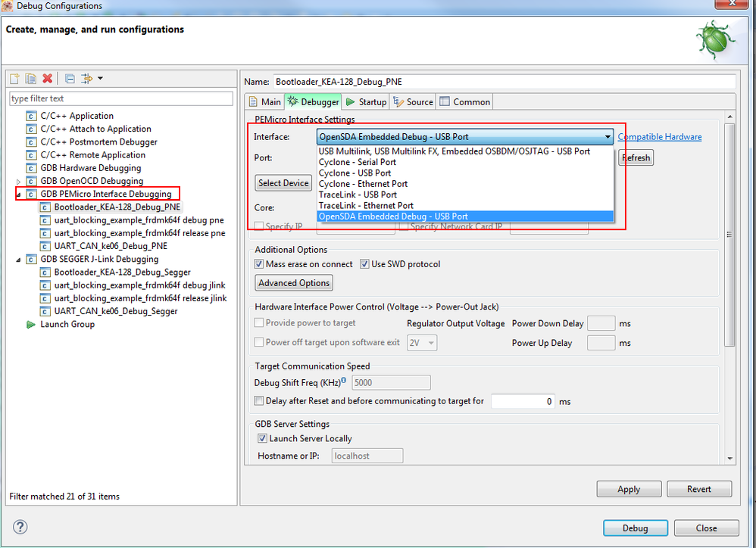The height and width of the screenshot is (548, 756).
Task: Click the Debug button
Action: tap(636, 528)
